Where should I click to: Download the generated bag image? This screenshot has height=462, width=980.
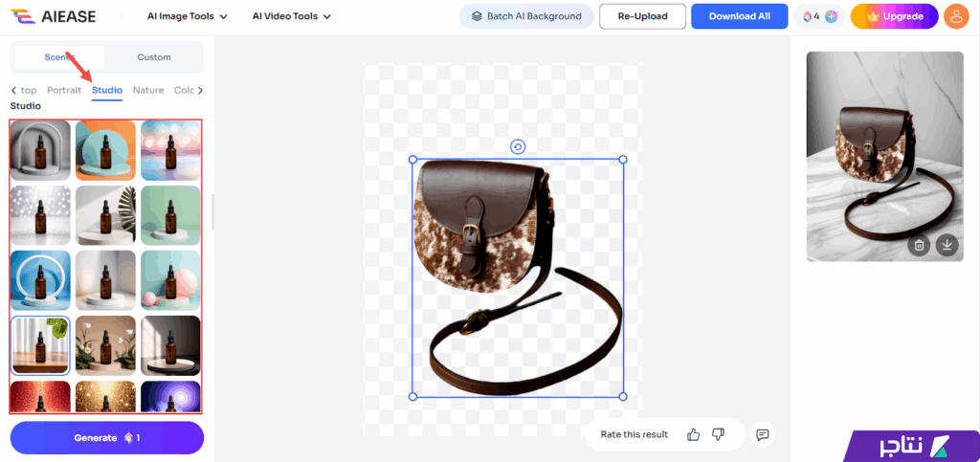947,245
